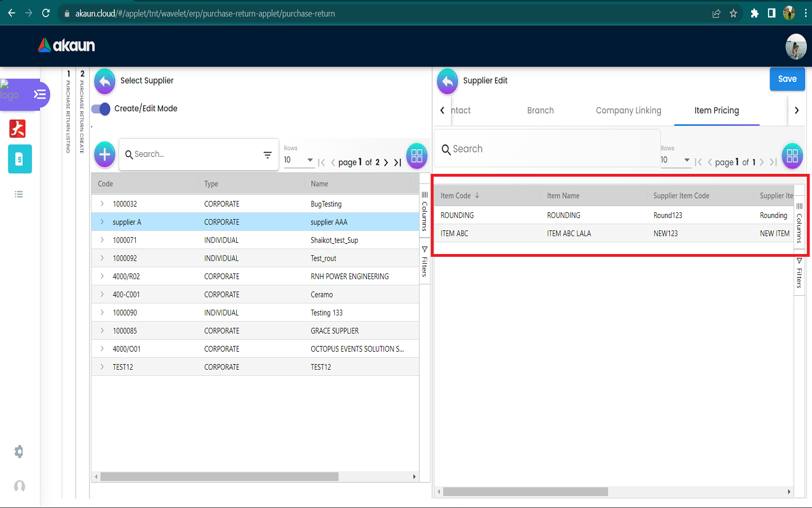Expand the 1000032 BugTesting row
The image size is (812, 508).
pos(102,204)
